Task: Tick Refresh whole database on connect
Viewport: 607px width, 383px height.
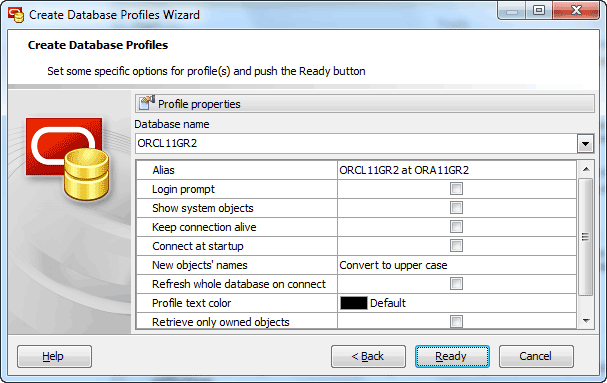Action: 456,284
